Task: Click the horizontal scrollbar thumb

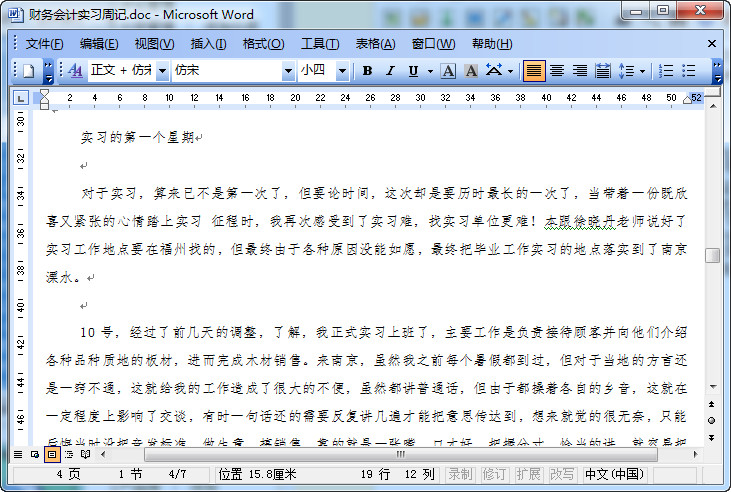Action: (x=401, y=454)
